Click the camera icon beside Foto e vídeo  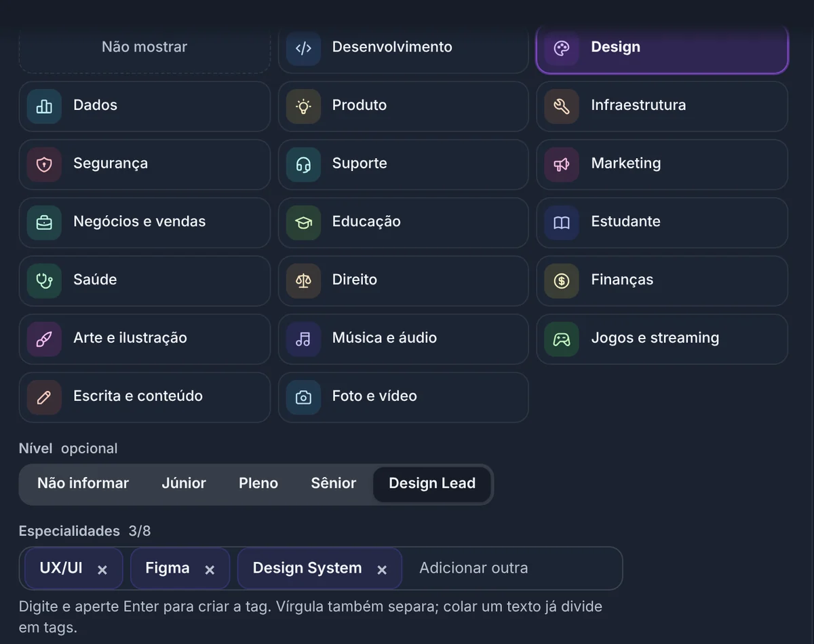point(303,397)
